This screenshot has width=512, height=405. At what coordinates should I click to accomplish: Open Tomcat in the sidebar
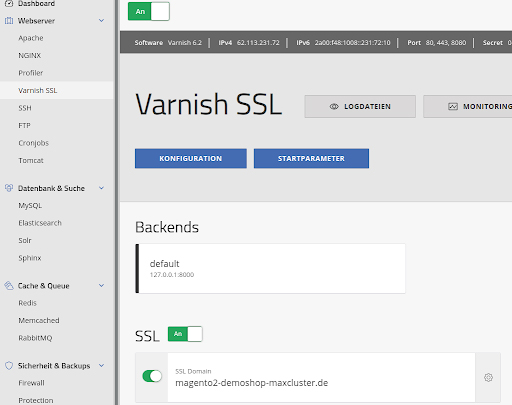[x=31, y=160]
